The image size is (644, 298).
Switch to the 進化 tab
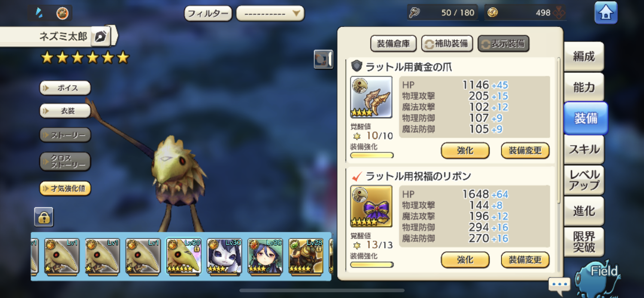(584, 211)
